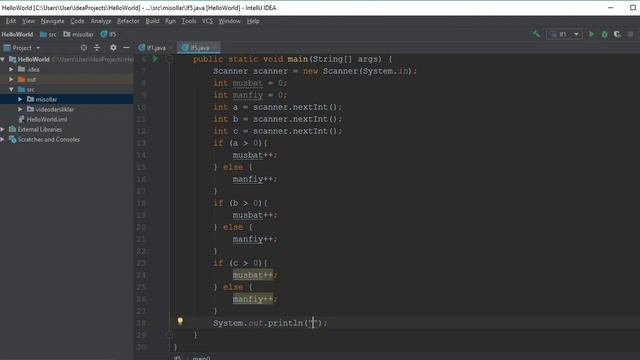The image size is (640, 360).
Task: Click the highlighted manfiy++ on line 26
Action: (x=254, y=300)
